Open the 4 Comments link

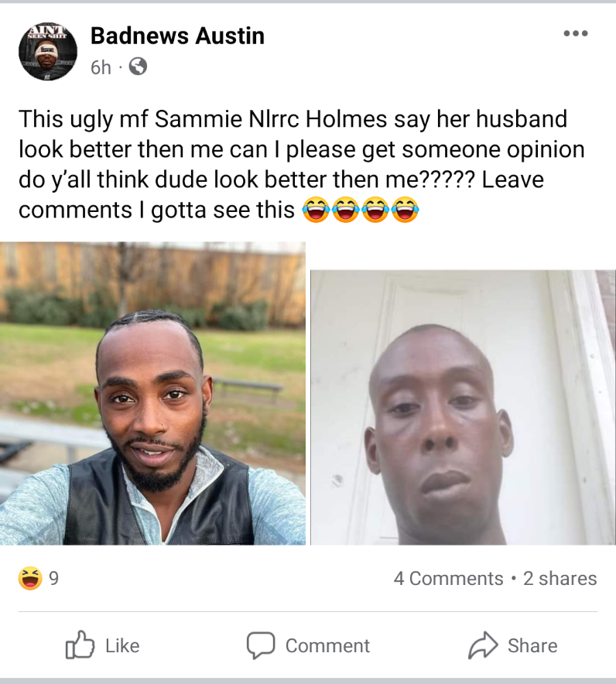pyautogui.click(x=449, y=579)
